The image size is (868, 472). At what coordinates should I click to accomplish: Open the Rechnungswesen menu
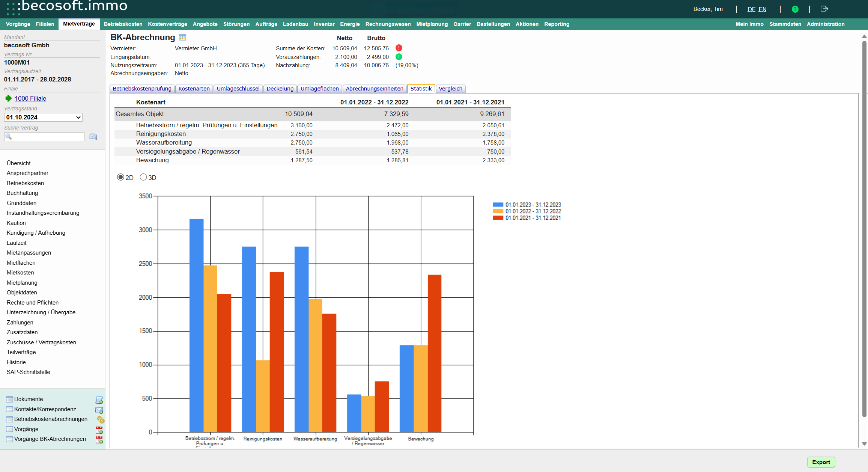pos(388,24)
